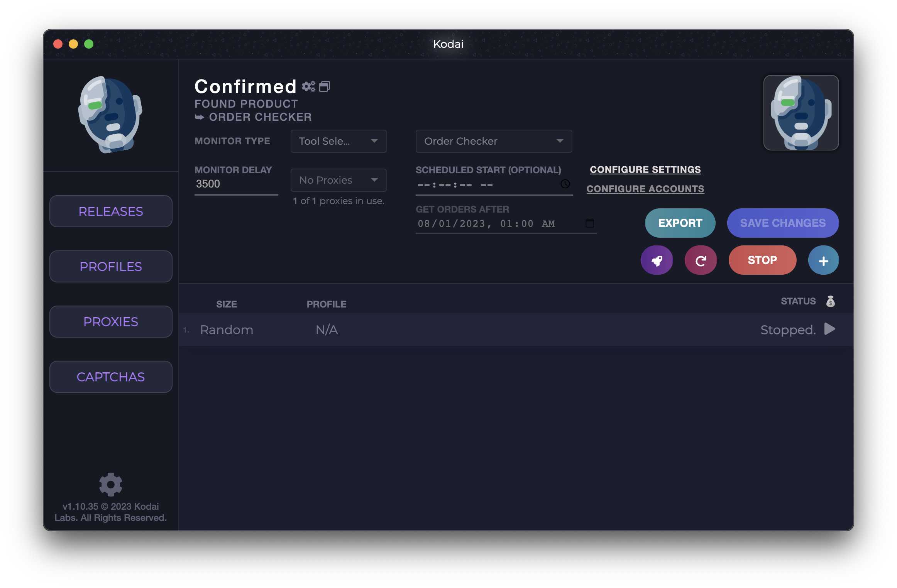Start the Random task with the play arrow
Image resolution: width=897 pixels, height=588 pixels.
[x=829, y=329]
